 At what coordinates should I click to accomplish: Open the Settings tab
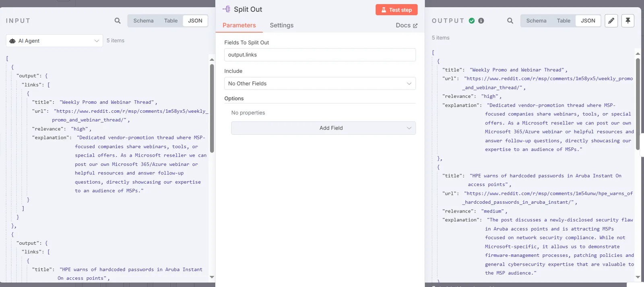281,25
